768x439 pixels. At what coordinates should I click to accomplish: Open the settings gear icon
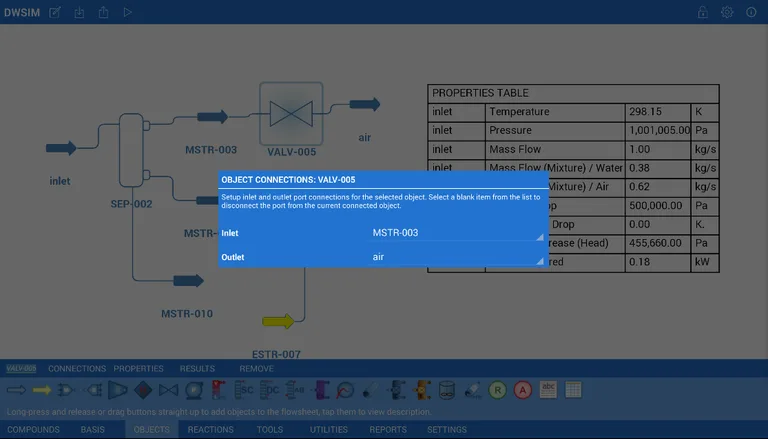point(727,12)
